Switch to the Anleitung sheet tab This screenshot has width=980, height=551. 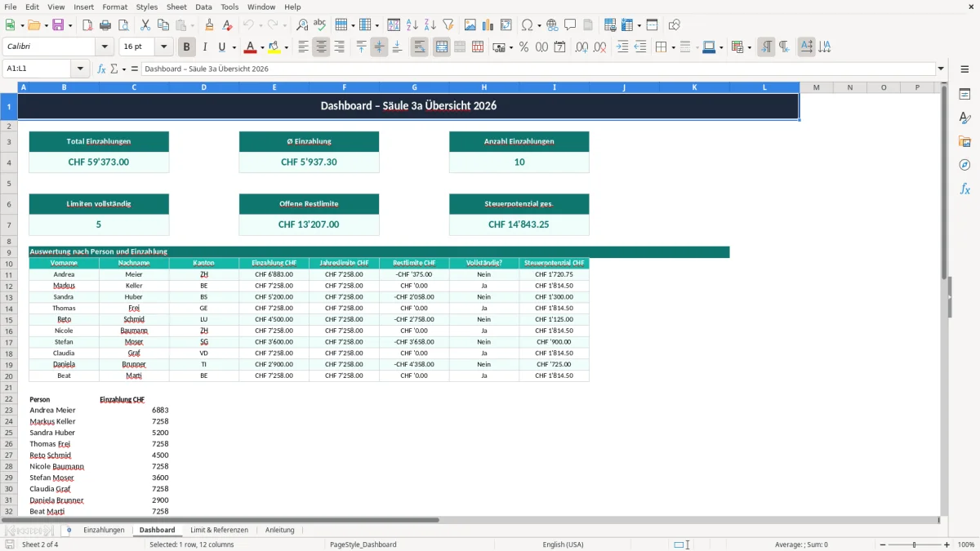click(279, 531)
